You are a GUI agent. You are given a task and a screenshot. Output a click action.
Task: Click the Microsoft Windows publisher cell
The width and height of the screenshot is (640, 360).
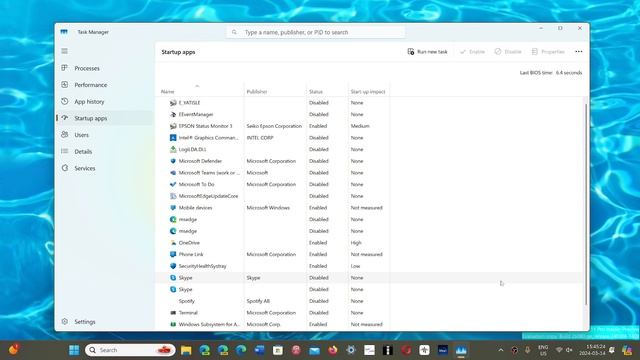point(268,208)
